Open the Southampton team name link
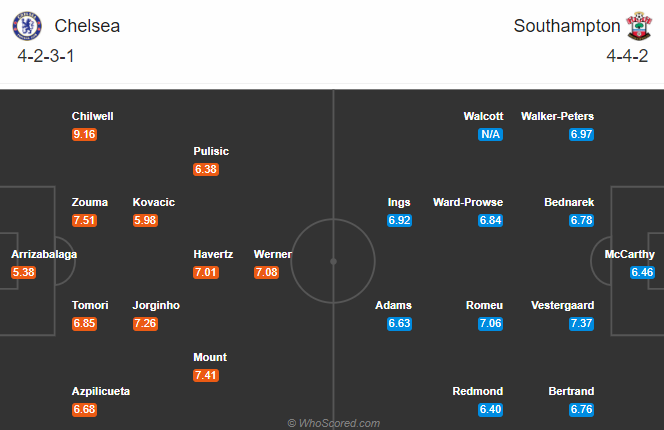 (x=567, y=26)
